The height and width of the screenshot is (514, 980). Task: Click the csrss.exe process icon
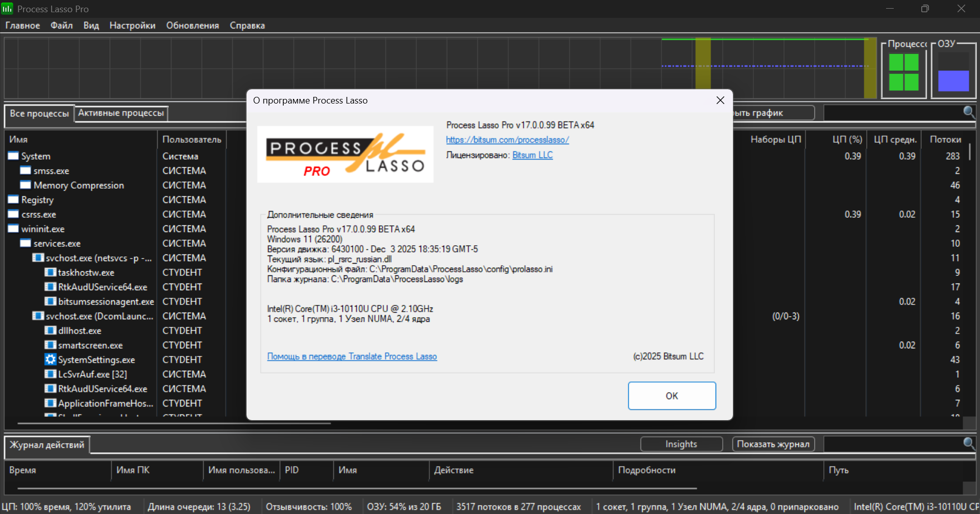(13, 214)
